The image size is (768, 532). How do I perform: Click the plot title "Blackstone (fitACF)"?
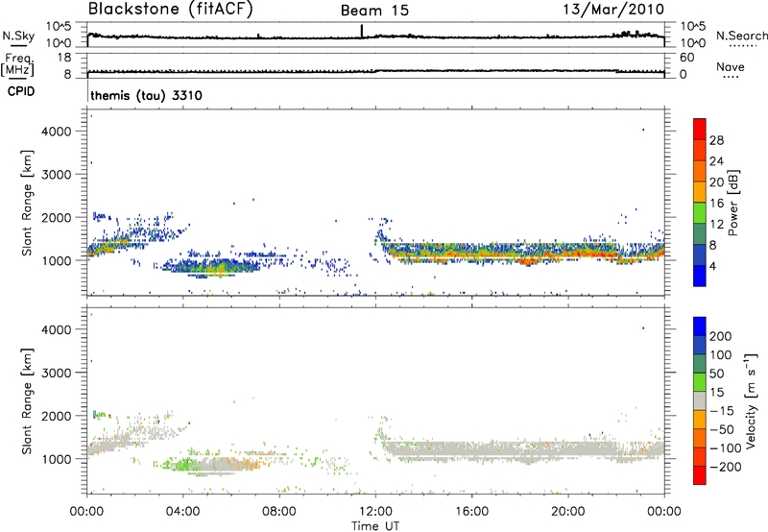tap(171, 10)
